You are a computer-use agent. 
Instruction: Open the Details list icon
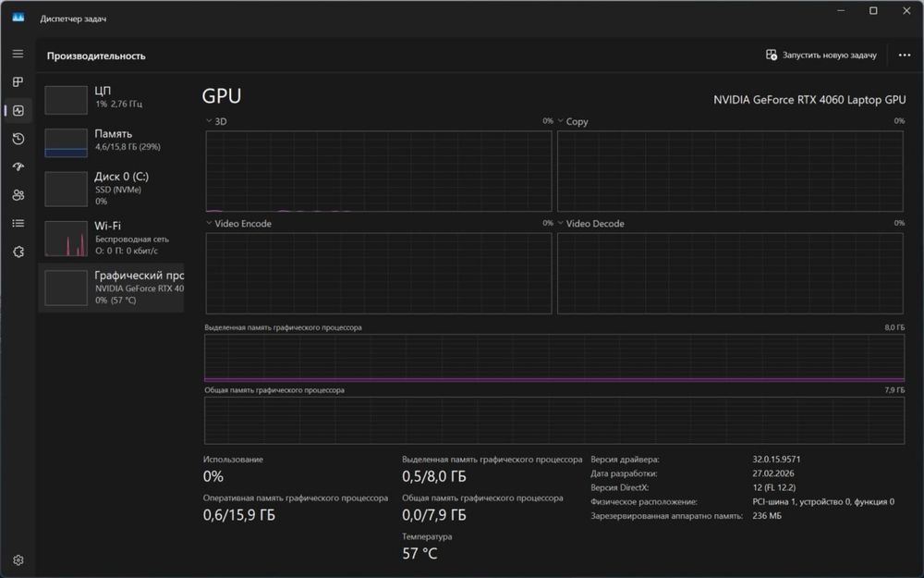pos(18,223)
